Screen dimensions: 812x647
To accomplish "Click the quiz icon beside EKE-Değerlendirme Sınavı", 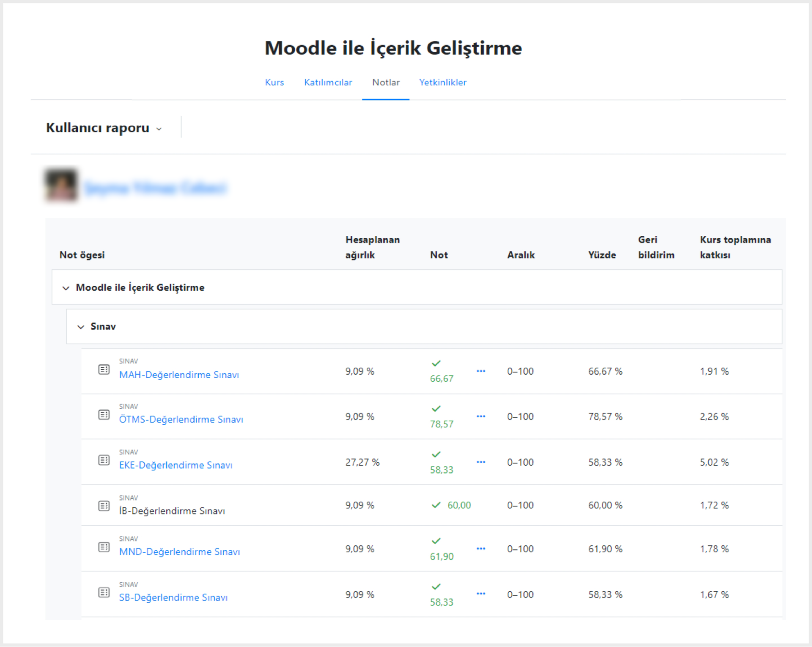I will (104, 460).
